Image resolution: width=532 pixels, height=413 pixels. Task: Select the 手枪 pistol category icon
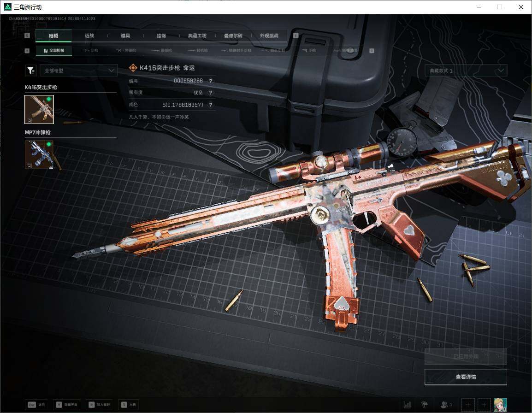click(x=309, y=50)
